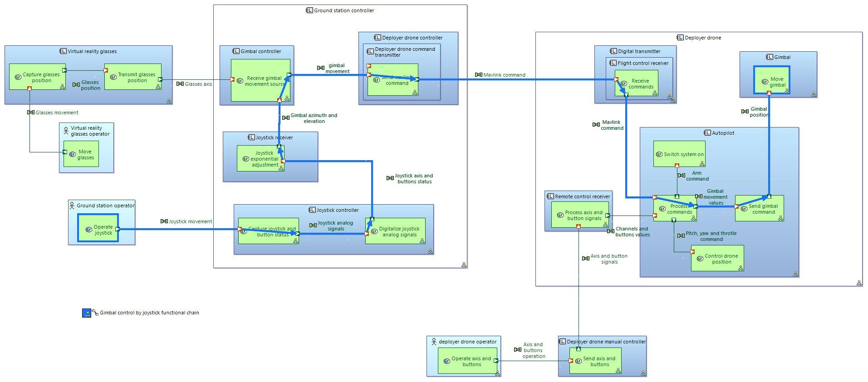Click the exchange icon beside Axis and buttons operation

[518, 350]
